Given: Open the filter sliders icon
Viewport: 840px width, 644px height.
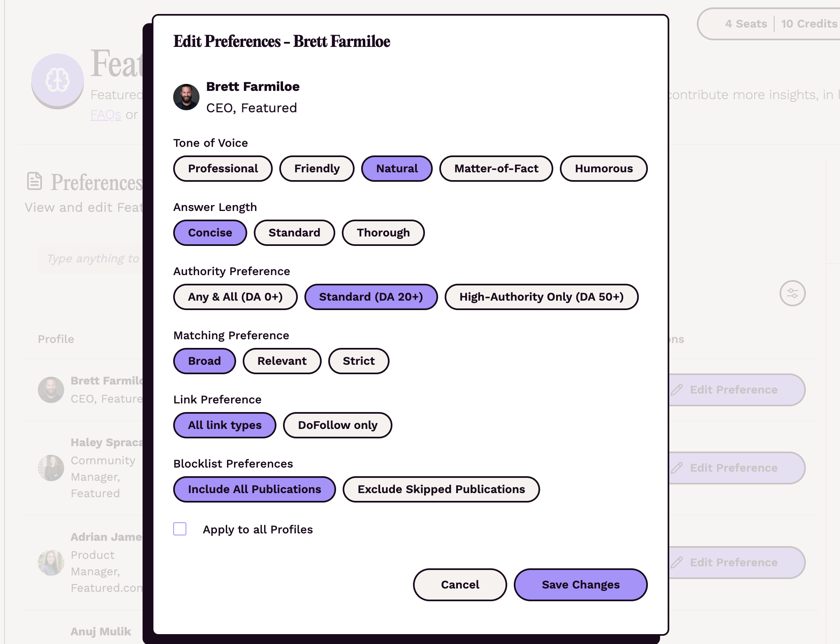Looking at the screenshot, I should (x=793, y=293).
